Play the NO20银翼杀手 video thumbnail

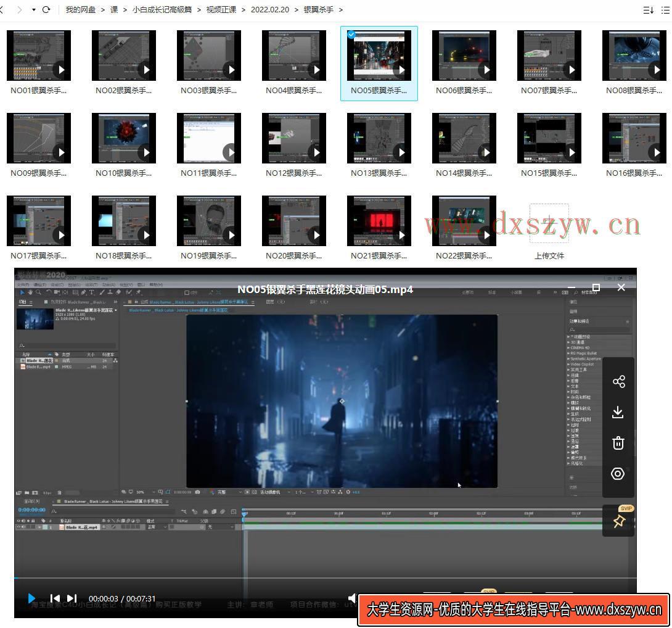(x=294, y=221)
